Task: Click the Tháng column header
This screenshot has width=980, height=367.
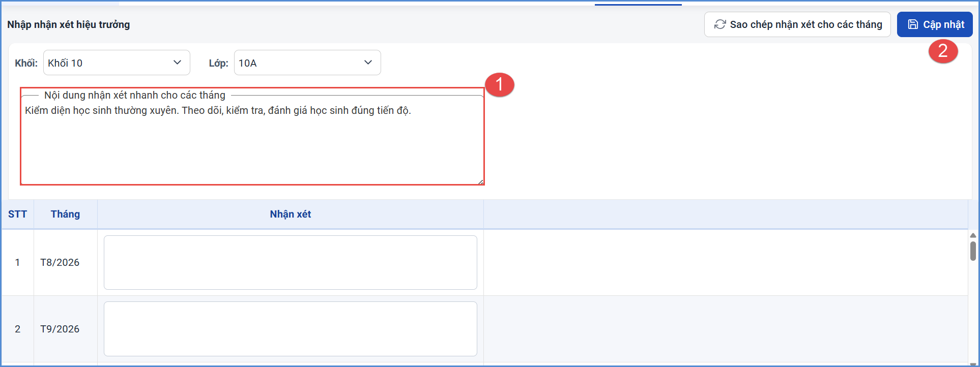Action: [x=65, y=214]
